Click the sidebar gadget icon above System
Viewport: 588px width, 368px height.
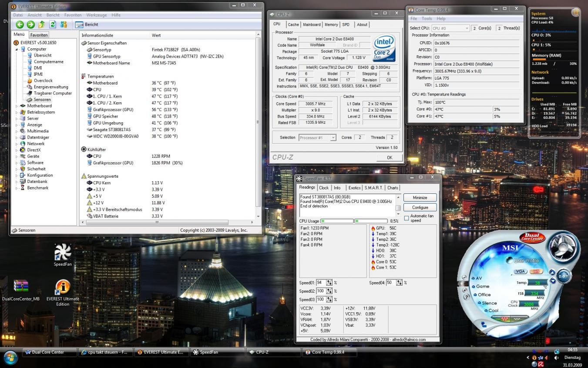pyautogui.click(x=575, y=12)
